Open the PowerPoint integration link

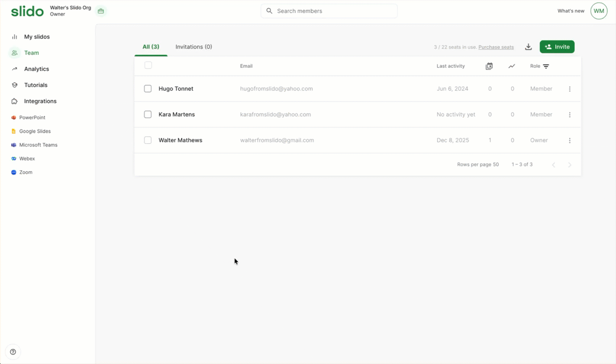pyautogui.click(x=32, y=118)
